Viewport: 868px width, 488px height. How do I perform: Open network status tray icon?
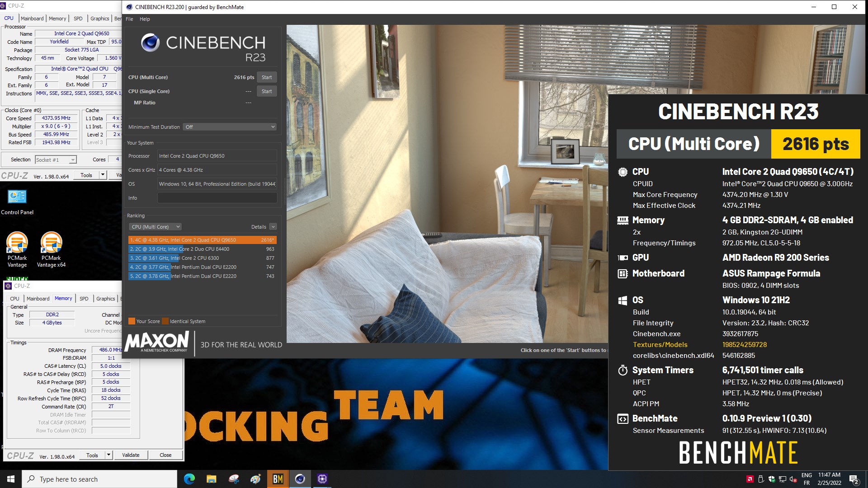click(x=783, y=479)
